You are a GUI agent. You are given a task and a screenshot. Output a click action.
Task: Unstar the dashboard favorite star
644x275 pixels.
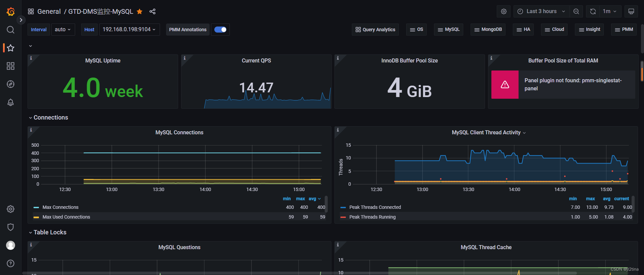coord(140,12)
